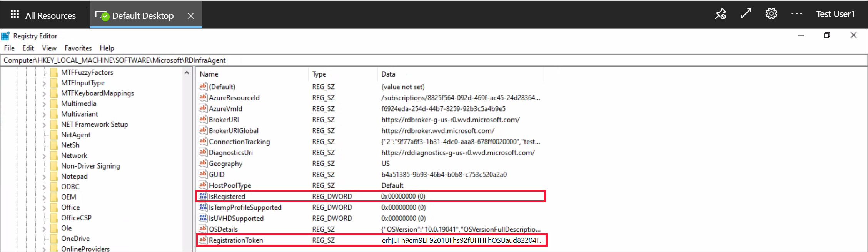Open the Test User1 account menu

coord(835,14)
